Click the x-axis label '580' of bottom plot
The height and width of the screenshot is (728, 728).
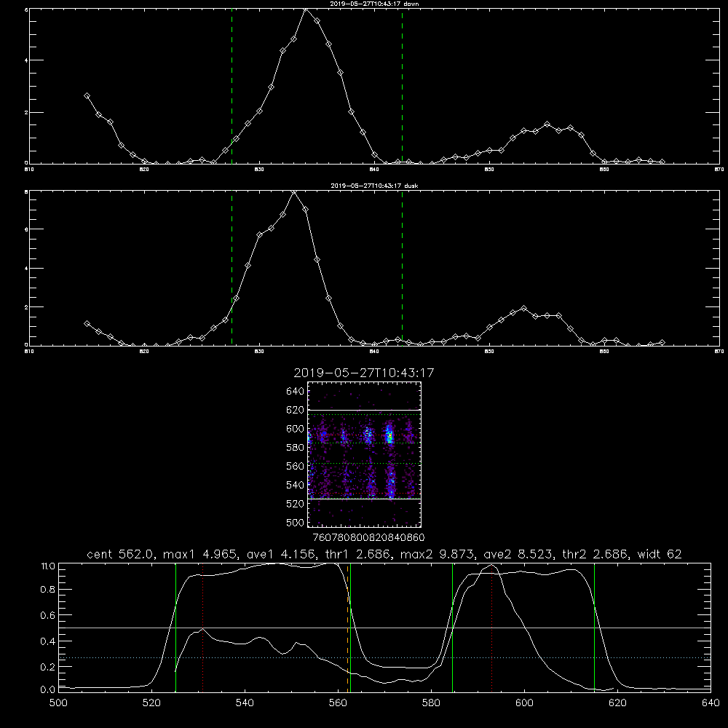pos(431,703)
